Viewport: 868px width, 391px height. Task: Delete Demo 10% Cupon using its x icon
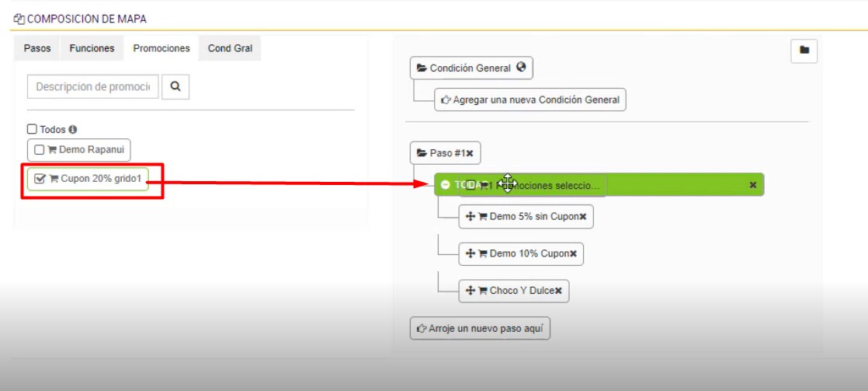[573, 254]
